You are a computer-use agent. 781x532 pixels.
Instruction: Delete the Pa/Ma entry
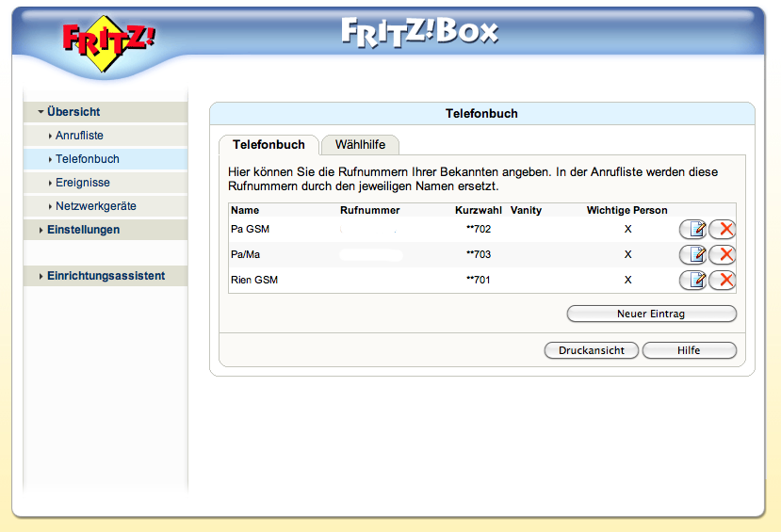click(x=723, y=255)
